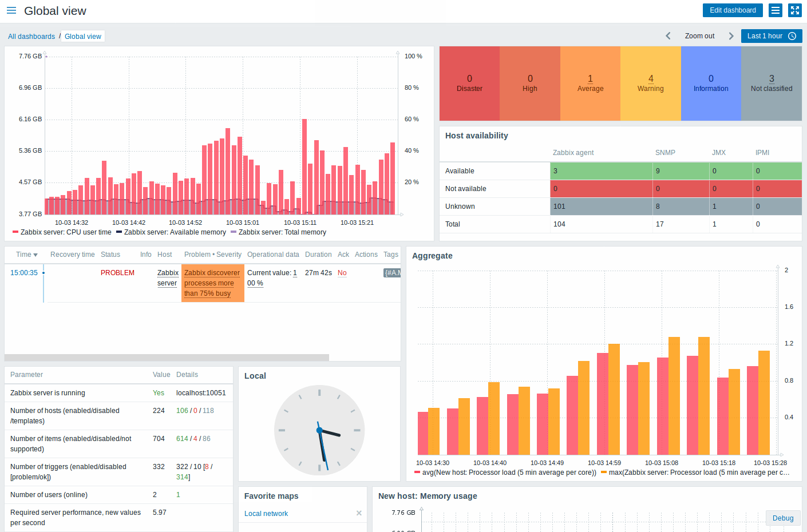Open the dashboard list icon next to Edit dashboard
The image size is (807, 532).
(x=775, y=10)
